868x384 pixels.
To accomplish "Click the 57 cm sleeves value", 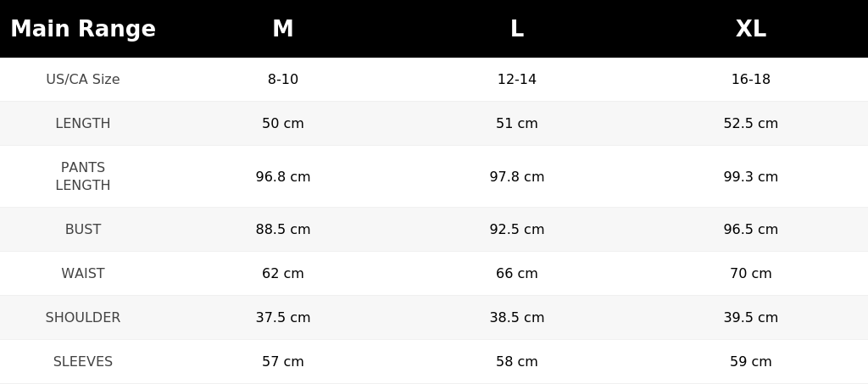I will pyautogui.click(x=283, y=361).
